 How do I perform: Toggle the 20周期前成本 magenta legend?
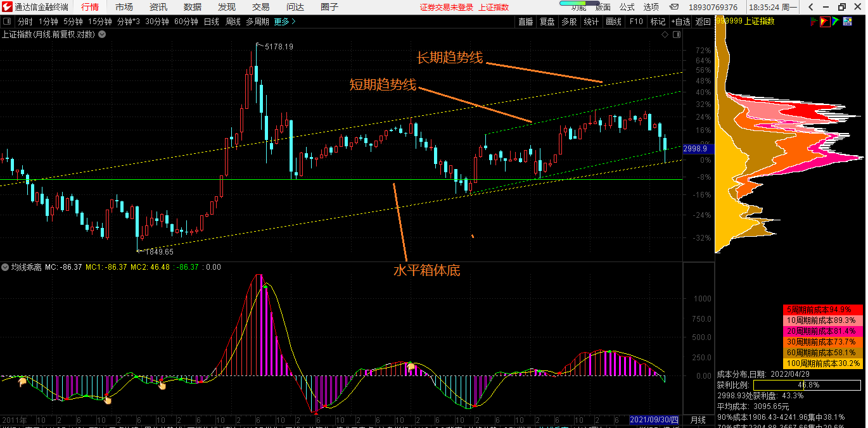coord(823,331)
